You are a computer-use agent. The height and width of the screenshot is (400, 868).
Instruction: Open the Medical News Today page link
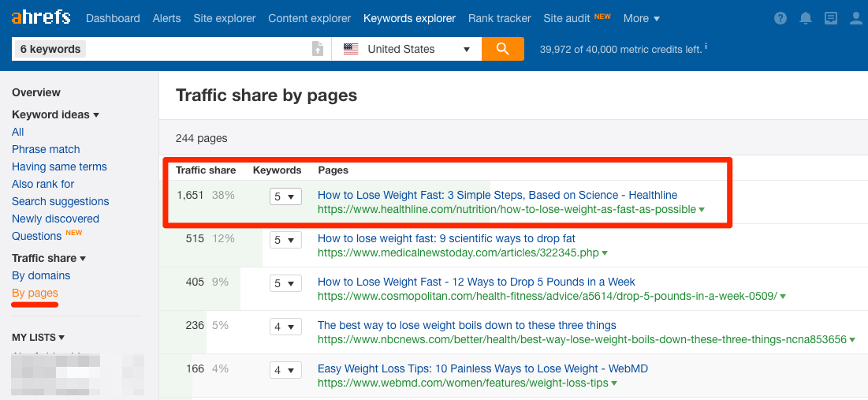pos(446,238)
